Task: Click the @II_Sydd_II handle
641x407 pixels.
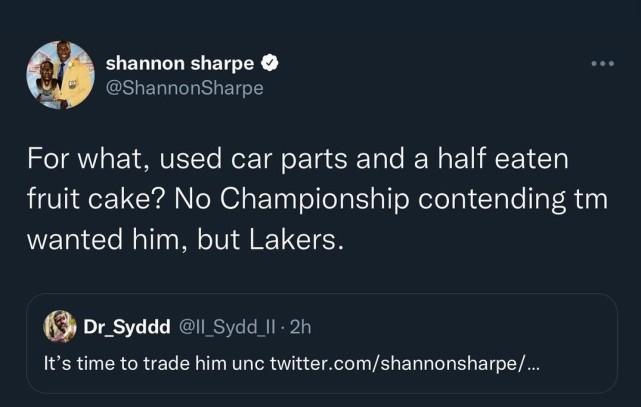Action: 223,326
